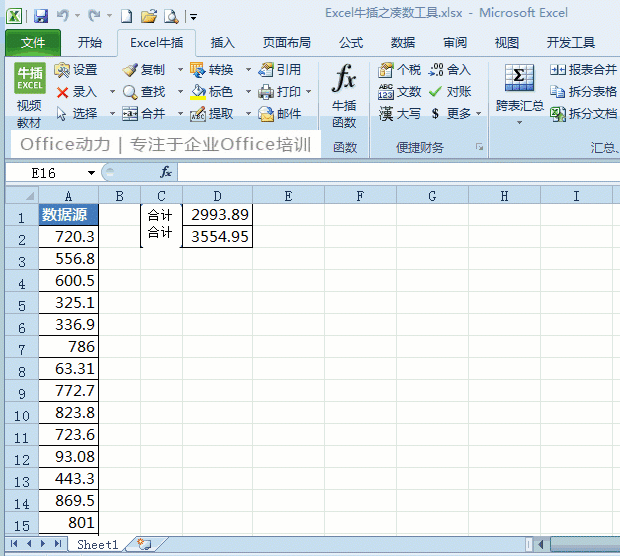Click the 大写 漢 uppercase tool
Viewport: 620px width, 556px height.
pyautogui.click(x=400, y=114)
